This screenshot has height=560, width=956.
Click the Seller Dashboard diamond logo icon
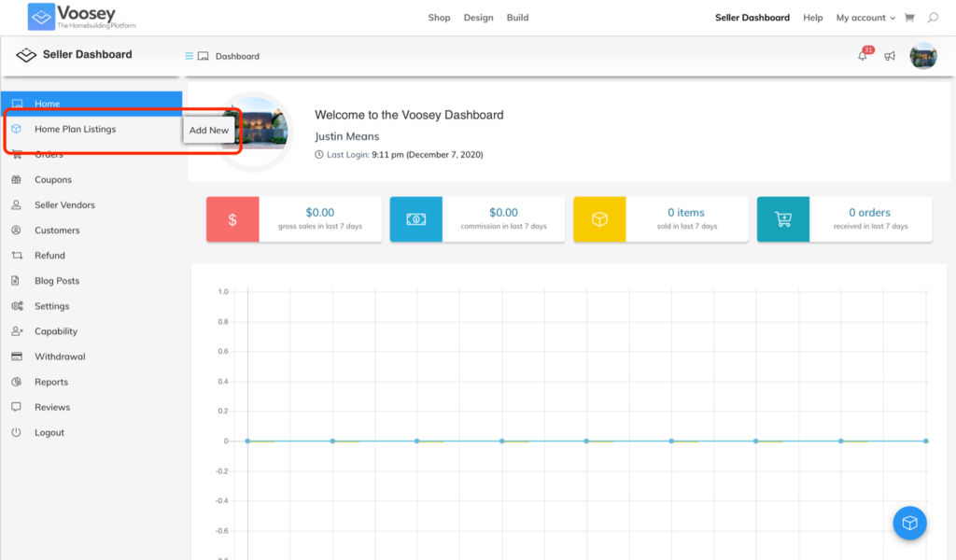click(x=26, y=55)
